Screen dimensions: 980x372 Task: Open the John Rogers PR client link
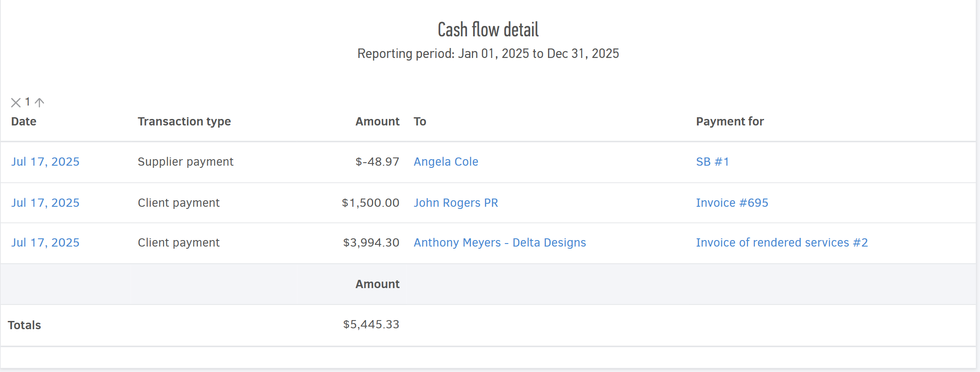[456, 203]
